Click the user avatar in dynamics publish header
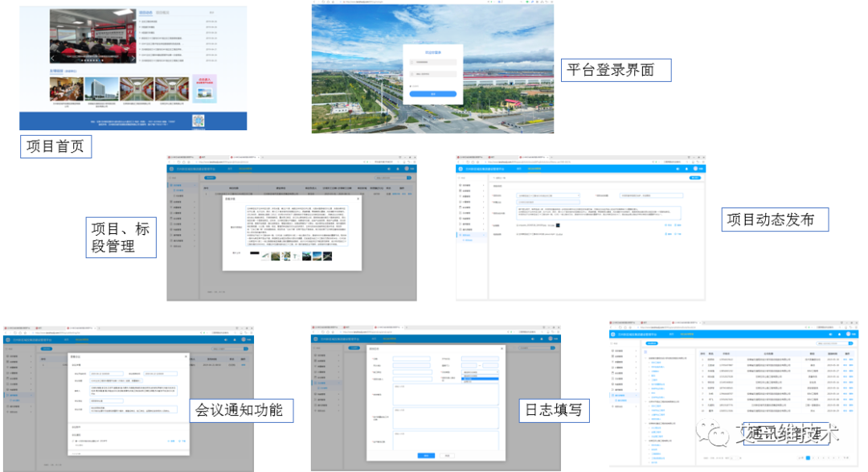Screen dimensions: 868x472 (x=695, y=168)
